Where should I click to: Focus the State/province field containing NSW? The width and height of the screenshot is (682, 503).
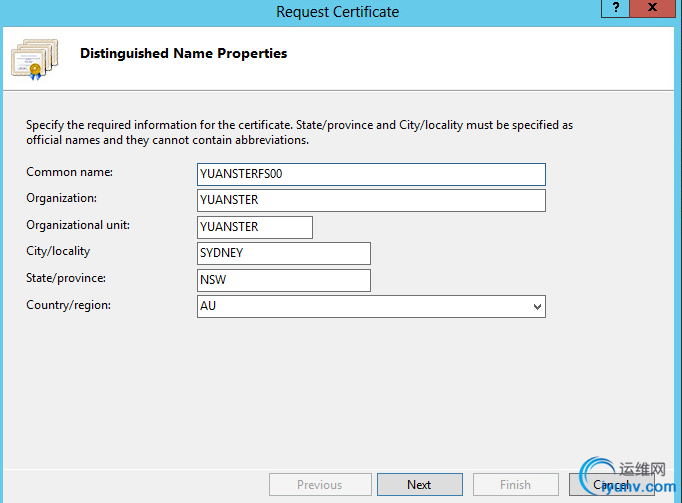coord(285,280)
